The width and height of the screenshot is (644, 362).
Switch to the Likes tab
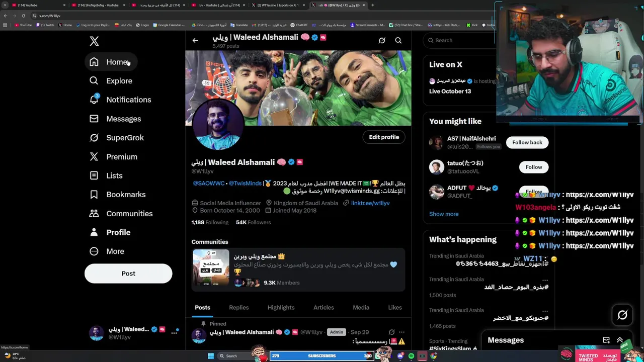[x=395, y=308]
